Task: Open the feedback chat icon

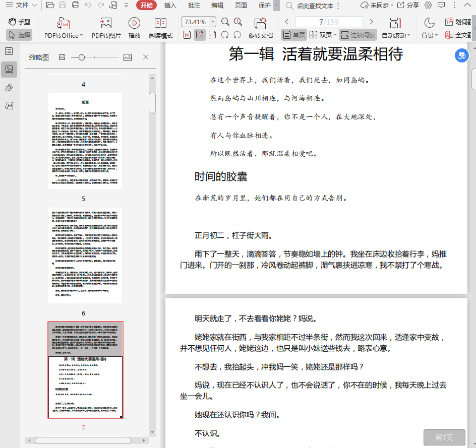Action: pos(441,5)
